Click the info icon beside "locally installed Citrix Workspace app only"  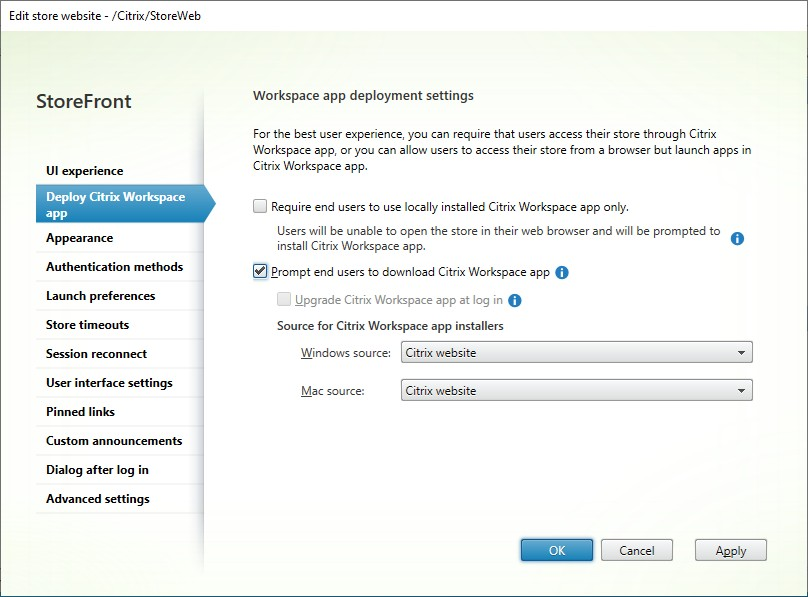pos(737,238)
